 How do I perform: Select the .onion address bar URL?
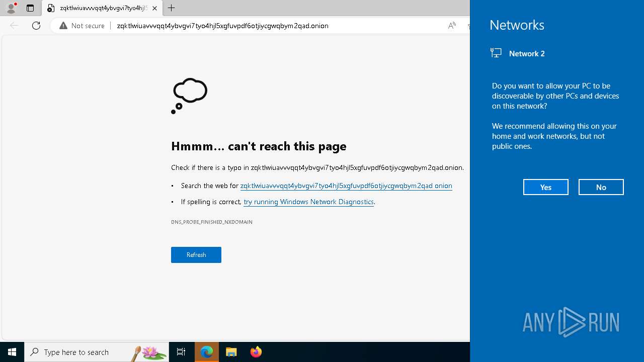pyautogui.click(x=222, y=26)
